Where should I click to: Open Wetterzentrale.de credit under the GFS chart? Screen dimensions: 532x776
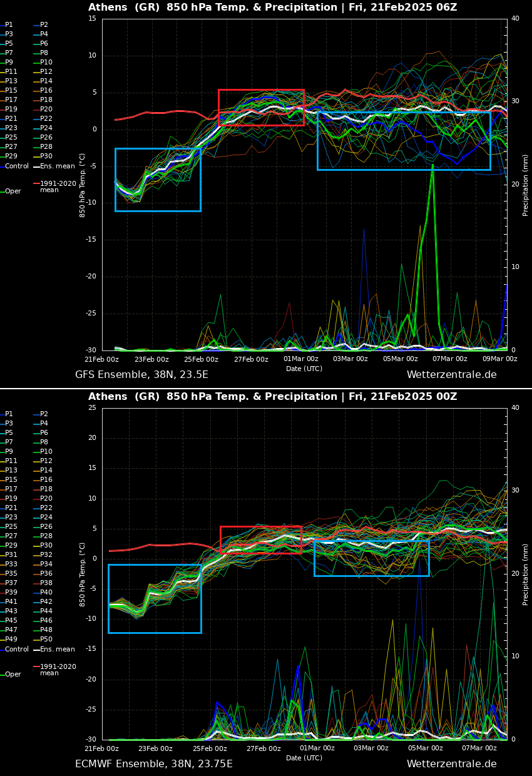(452, 375)
